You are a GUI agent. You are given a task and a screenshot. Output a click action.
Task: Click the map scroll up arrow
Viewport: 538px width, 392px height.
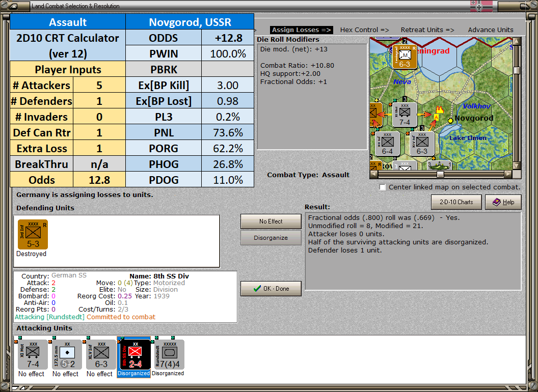click(x=517, y=41)
